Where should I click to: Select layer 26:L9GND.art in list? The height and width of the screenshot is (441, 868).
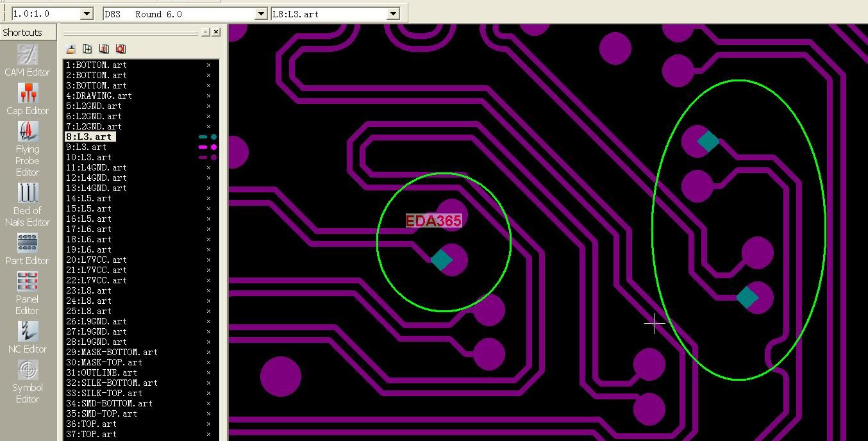96,321
